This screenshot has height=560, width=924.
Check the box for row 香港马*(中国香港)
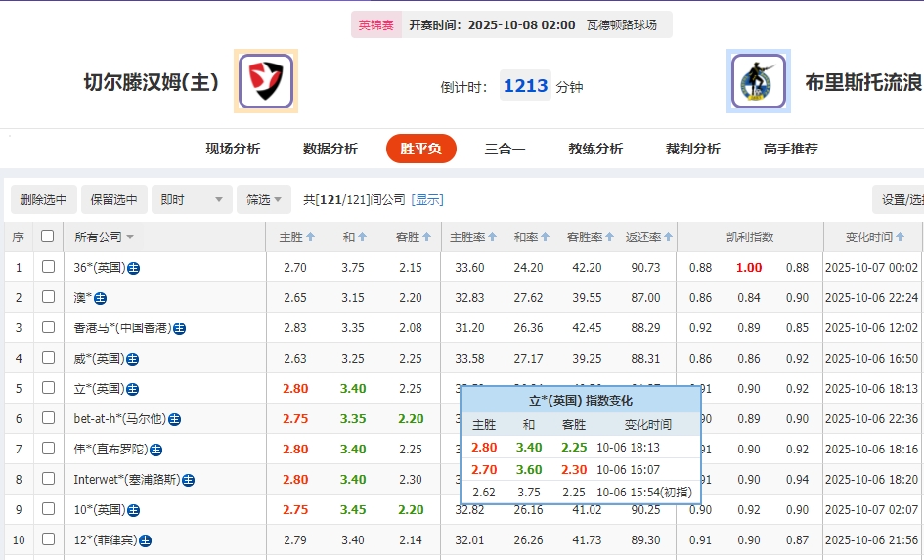coord(48,326)
